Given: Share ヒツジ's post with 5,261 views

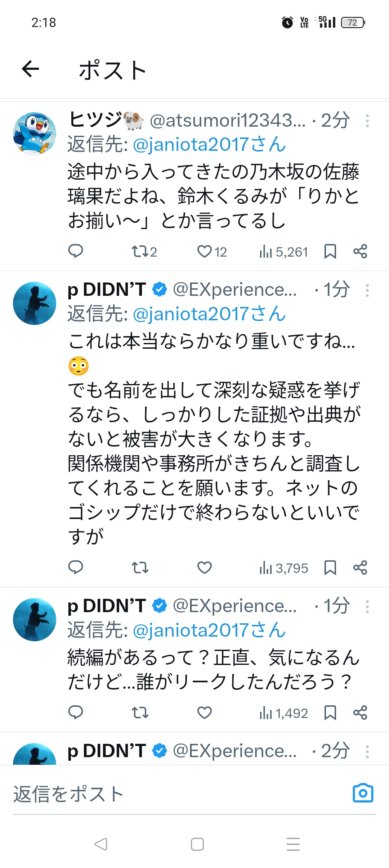Looking at the screenshot, I should click(360, 251).
